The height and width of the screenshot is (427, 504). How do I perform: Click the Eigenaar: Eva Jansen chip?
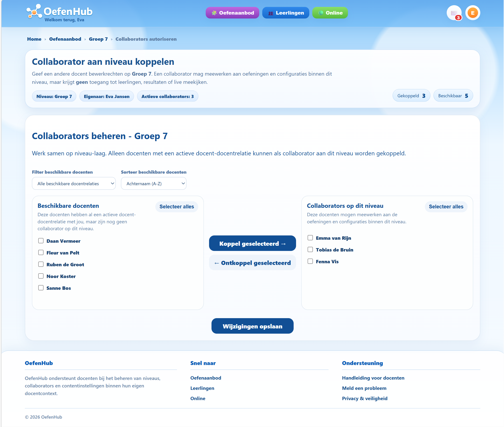(x=106, y=96)
